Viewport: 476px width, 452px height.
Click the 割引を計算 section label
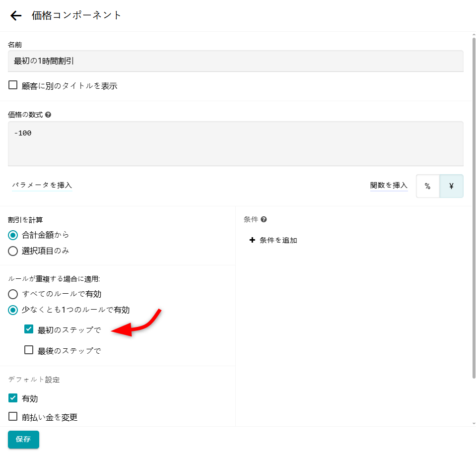25,220
